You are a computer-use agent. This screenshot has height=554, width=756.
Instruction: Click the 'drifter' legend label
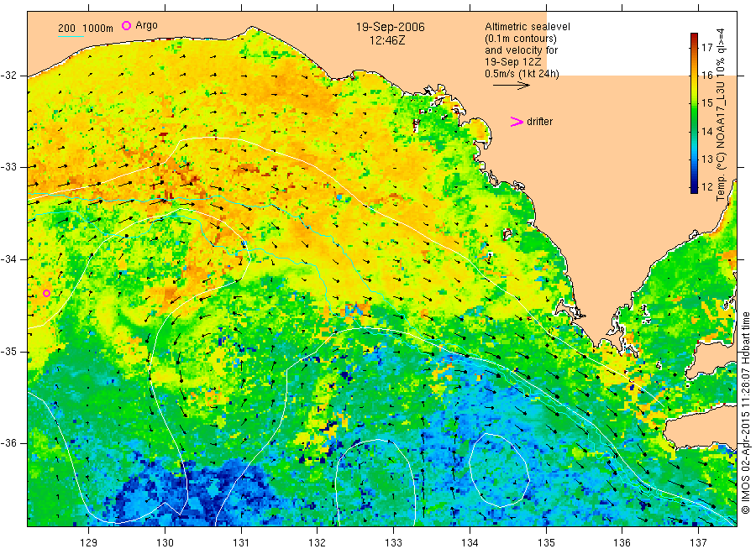pyautogui.click(x=539, y=122)
